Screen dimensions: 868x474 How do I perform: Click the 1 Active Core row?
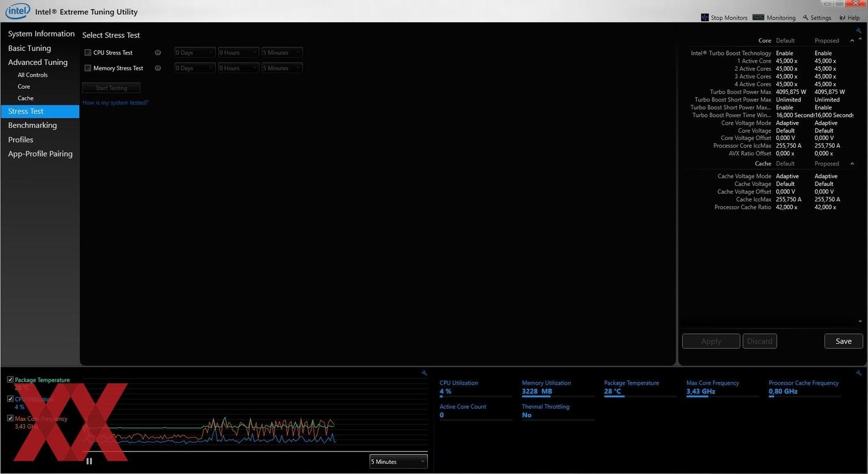768,61
